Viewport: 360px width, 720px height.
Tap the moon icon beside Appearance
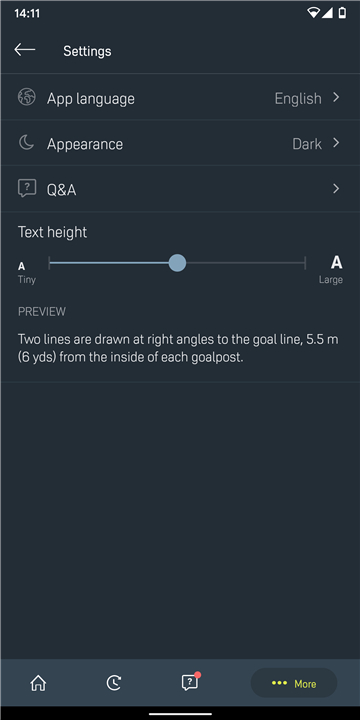[27, 143]
